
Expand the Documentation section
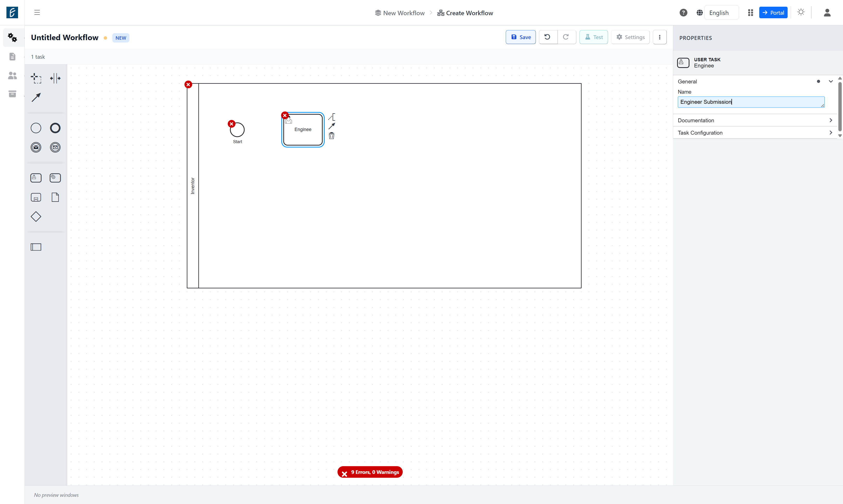(x=755, y=120)
